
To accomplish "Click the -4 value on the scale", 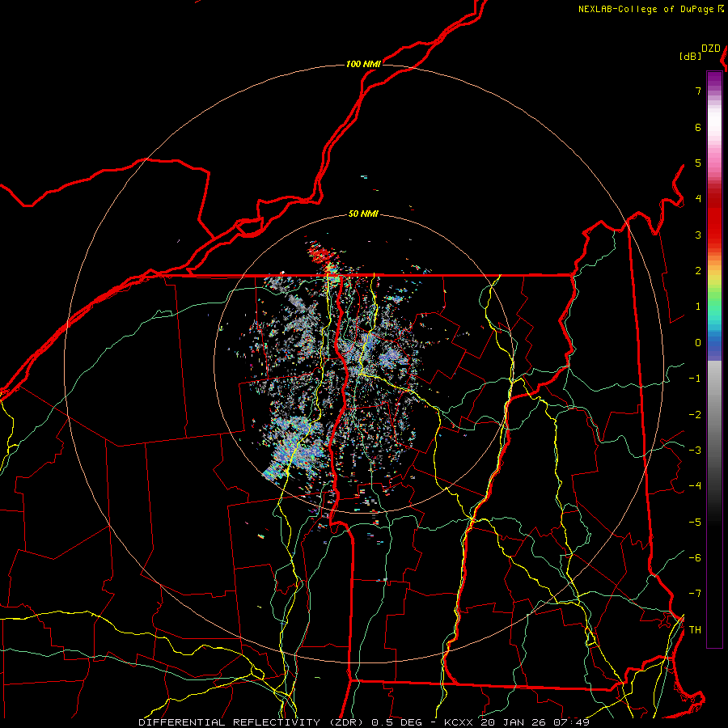I will click(x=695, y=486).
